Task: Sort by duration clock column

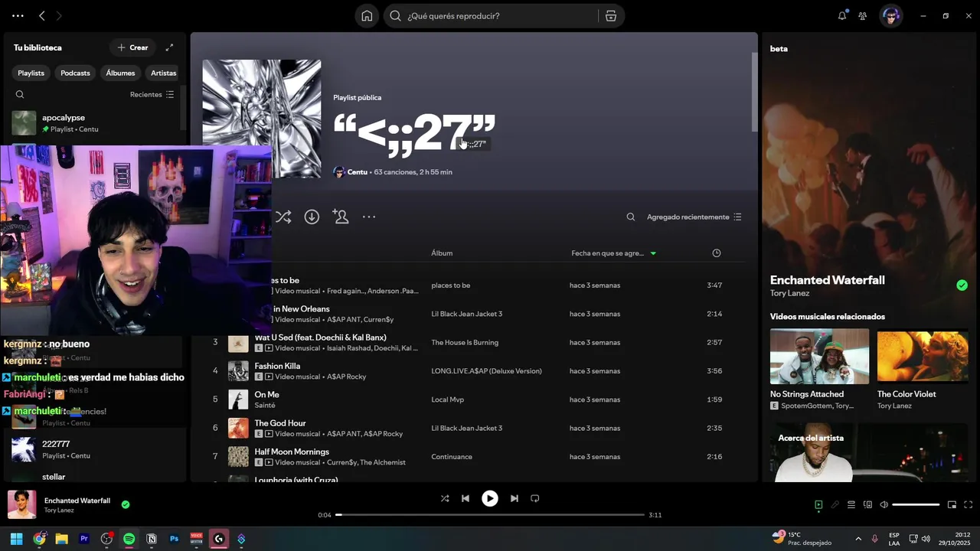Action: tap(717, 253)
